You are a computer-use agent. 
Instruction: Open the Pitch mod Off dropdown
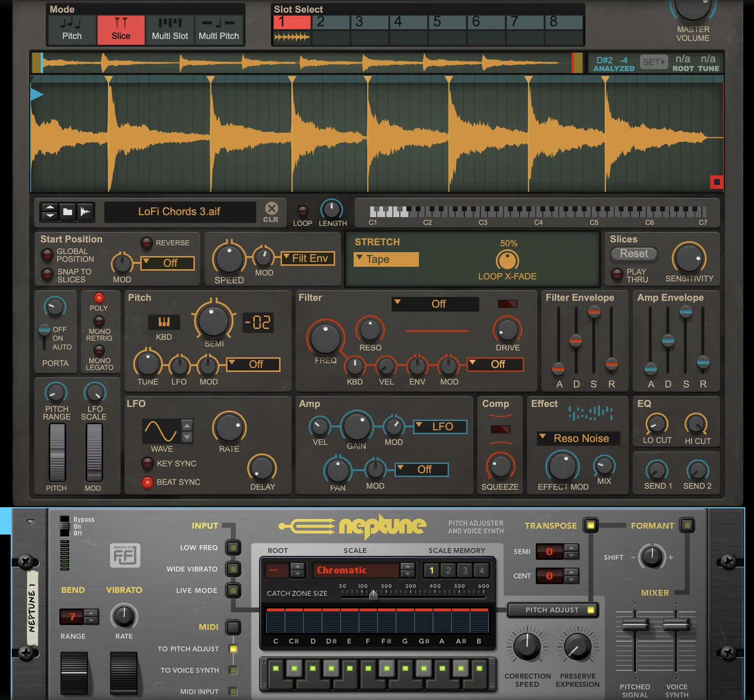(x=253, y=365)
